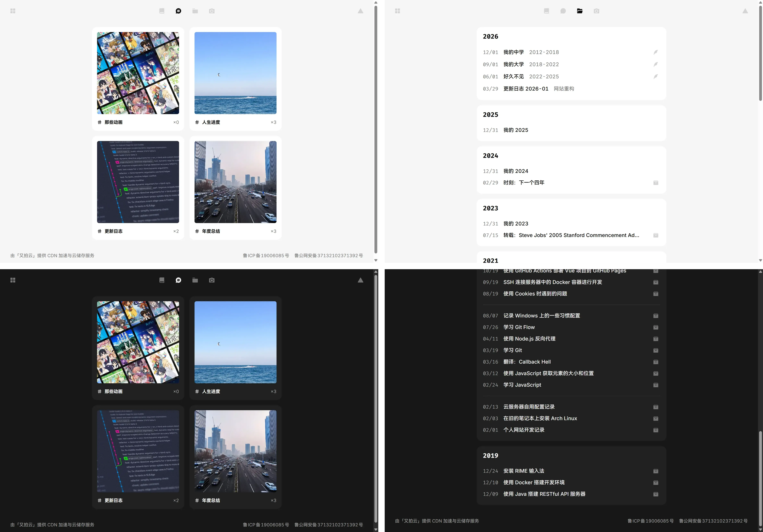Open the folder icon in the dark tags page

point(195,280)
